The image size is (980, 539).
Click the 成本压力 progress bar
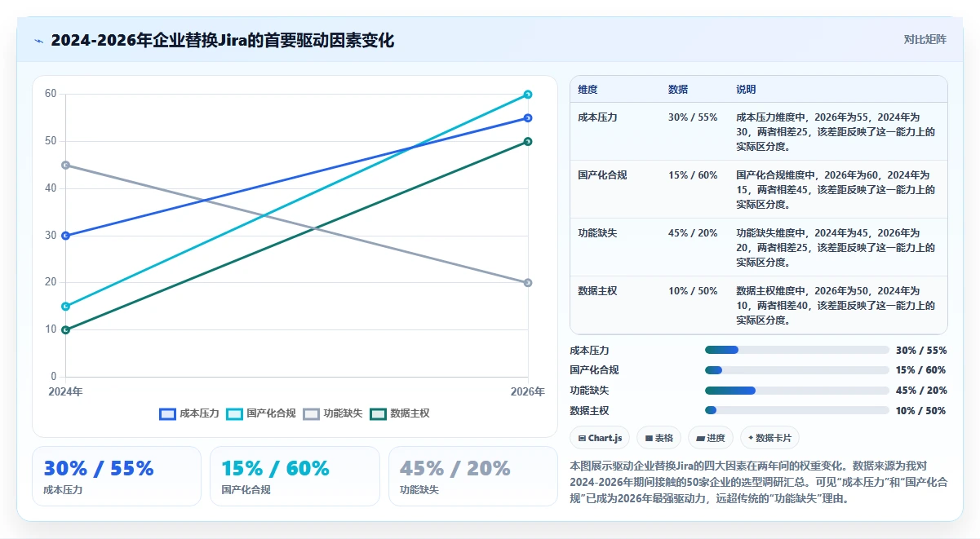tap(797, 350)
